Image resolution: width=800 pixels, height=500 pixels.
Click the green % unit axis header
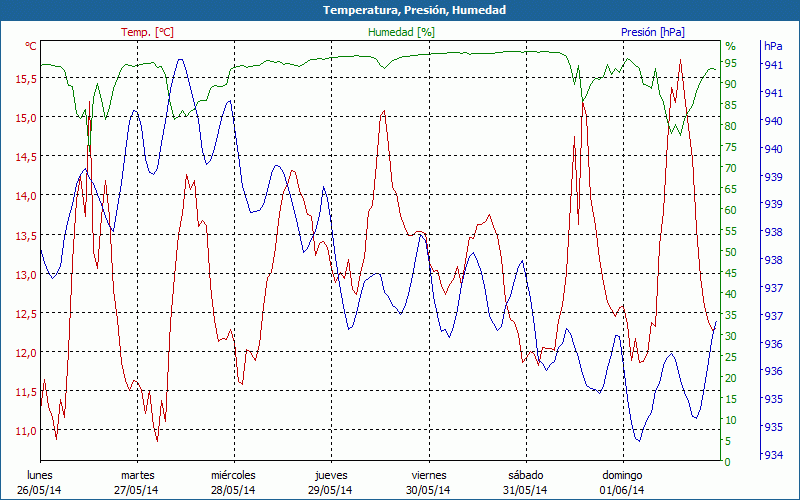(730, 46)
